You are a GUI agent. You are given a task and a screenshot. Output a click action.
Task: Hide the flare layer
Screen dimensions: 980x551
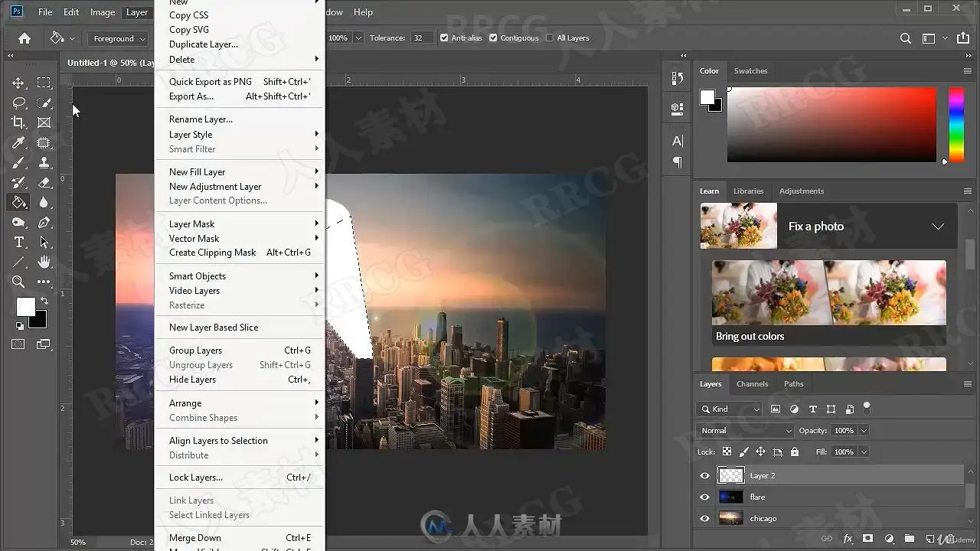704,497
